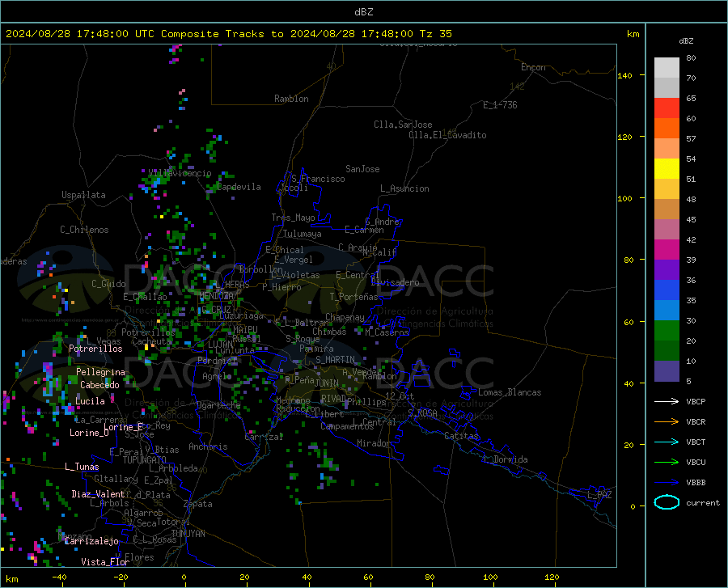
Task: Click the T_Porteñas map label
Action: (x=353, y=297)
